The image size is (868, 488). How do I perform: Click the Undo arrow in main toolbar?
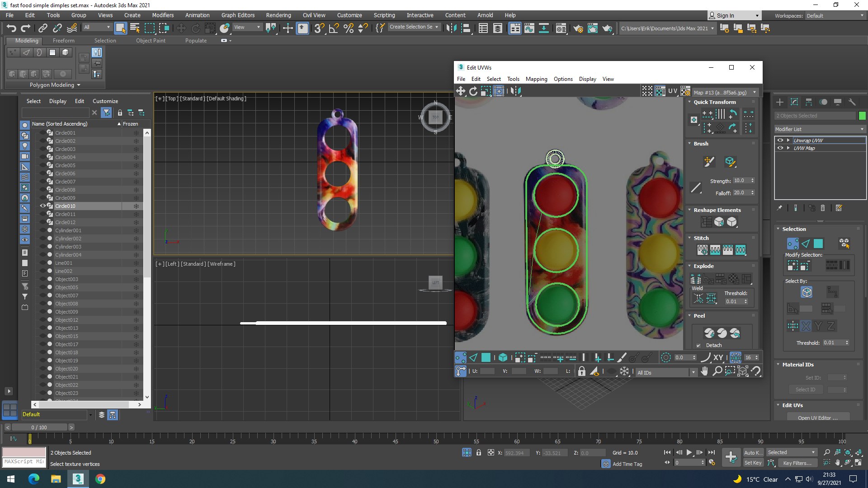click(x=11, y=28)
